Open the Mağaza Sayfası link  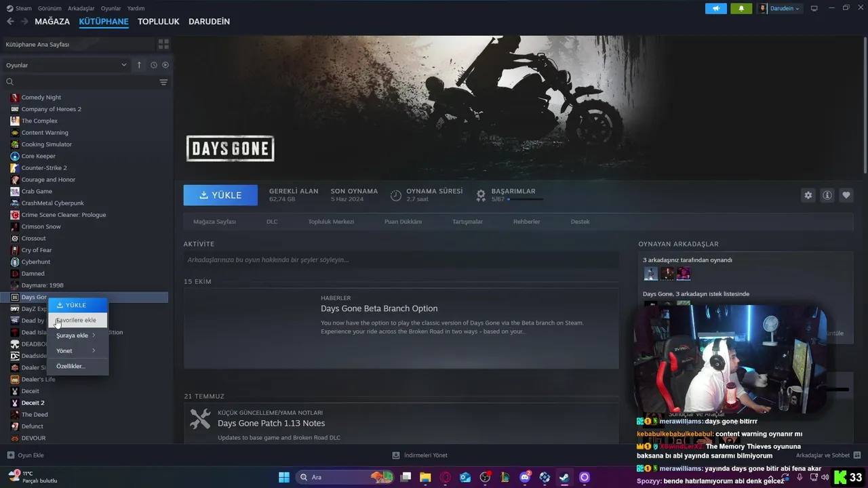214,222
